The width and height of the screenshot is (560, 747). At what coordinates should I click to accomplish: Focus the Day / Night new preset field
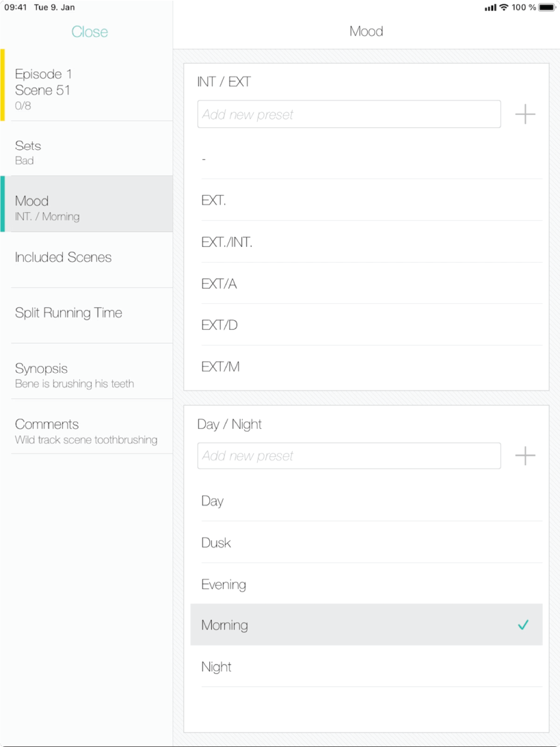349,456
